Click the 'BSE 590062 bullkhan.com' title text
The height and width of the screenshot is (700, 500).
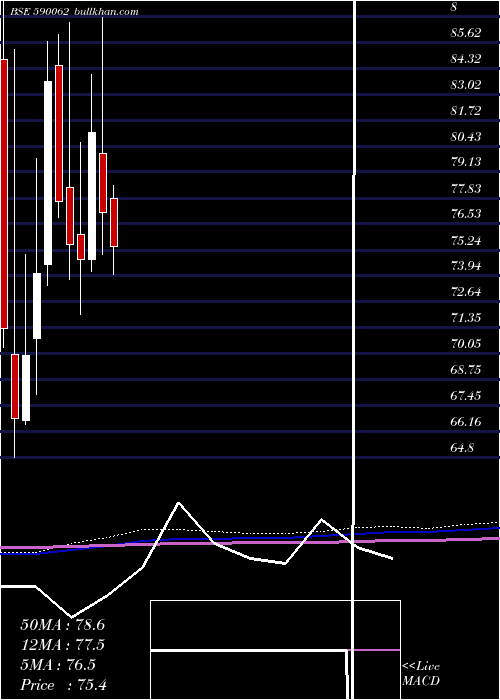75,12
